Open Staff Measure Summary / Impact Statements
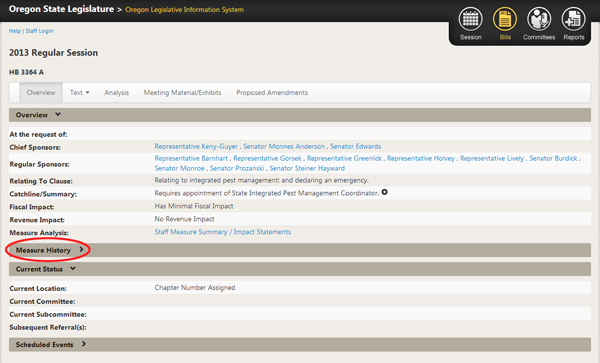 coord(223,232)
